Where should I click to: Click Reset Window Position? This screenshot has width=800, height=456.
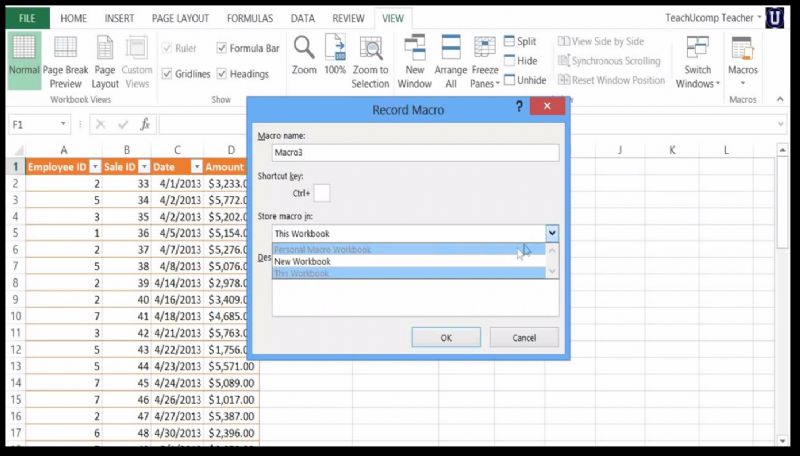[x=611, y=80]
